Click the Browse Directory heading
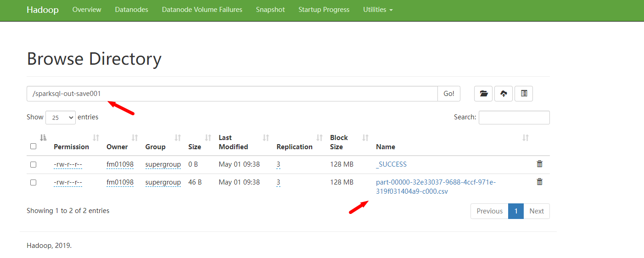 pyautogui.click(x=94, y=59)
